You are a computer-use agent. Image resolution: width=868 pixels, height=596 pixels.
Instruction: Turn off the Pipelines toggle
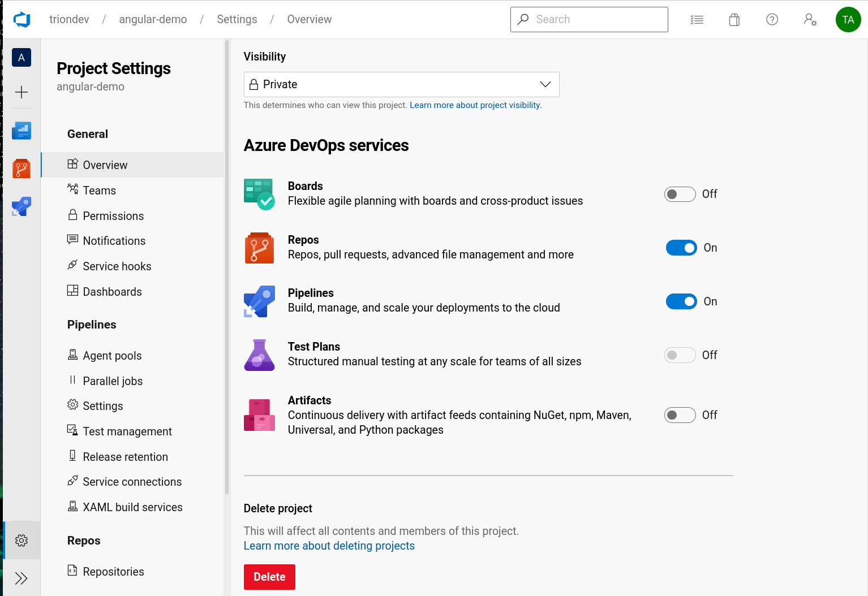681,301
